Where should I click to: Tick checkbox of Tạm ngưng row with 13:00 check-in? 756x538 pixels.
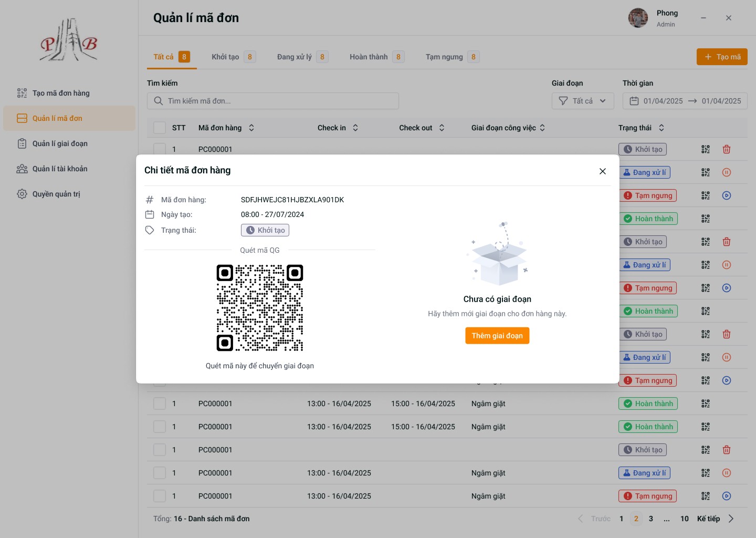click(160, 496)
